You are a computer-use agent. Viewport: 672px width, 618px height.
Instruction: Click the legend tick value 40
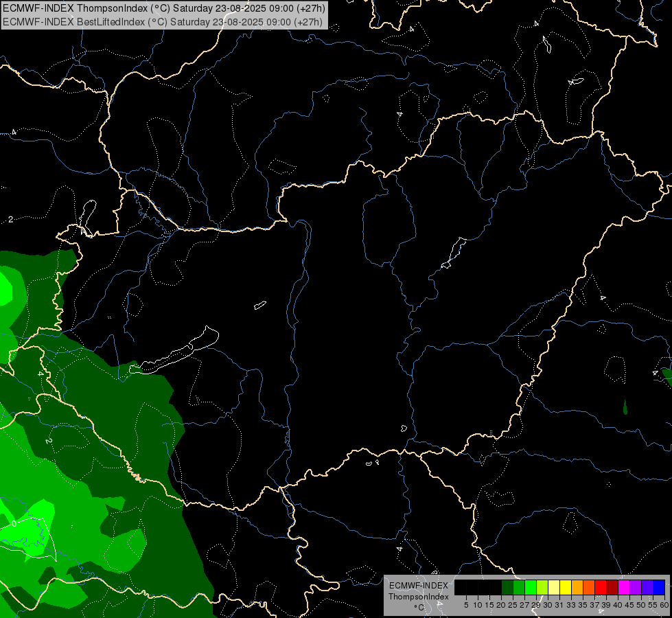(618, 605)
